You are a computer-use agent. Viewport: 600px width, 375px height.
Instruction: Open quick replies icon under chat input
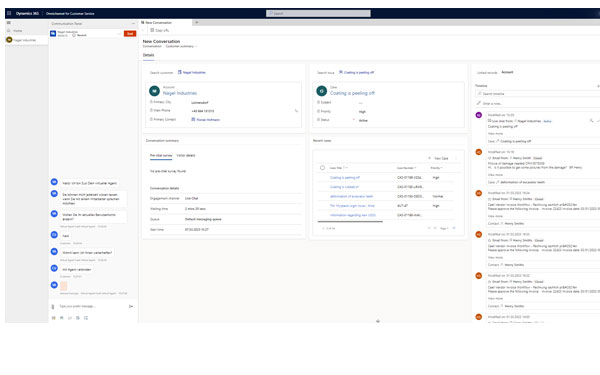pos(53,318)
